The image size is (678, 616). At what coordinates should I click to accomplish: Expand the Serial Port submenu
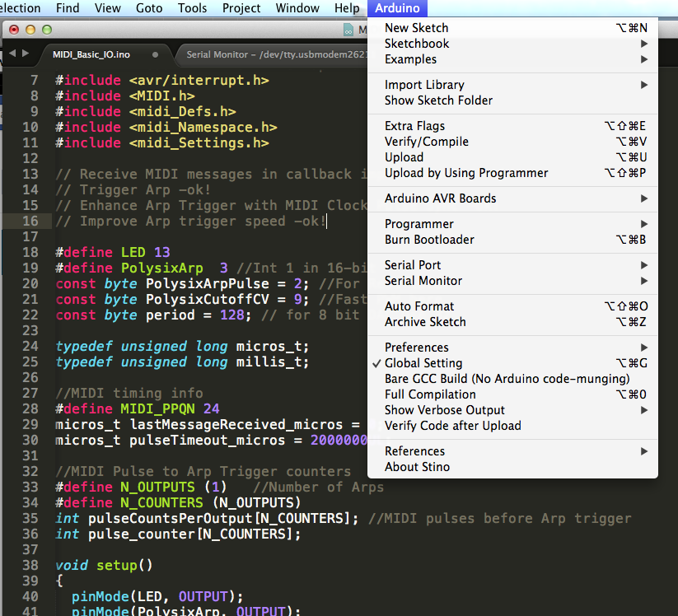[512, 265]
